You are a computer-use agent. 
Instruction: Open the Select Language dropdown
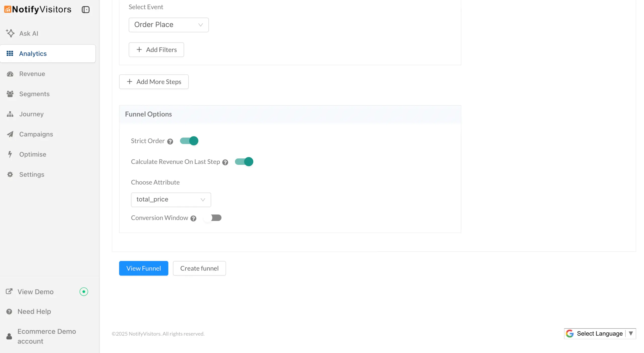tap(600, 334)
